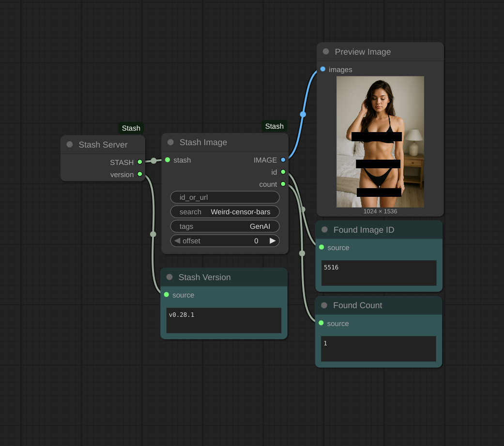
Task: Increase offset with the right arrow
Action: coord(273,241)
